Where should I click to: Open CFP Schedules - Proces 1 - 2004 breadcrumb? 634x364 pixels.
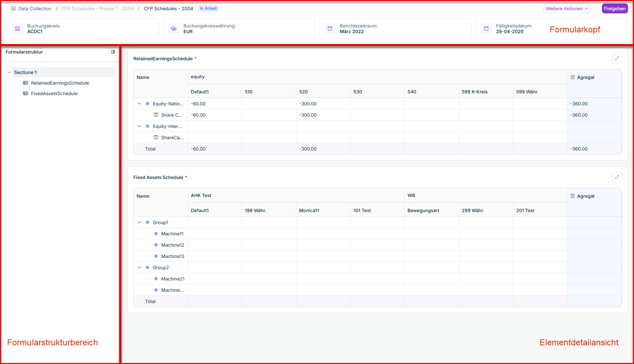pos(97,8)
